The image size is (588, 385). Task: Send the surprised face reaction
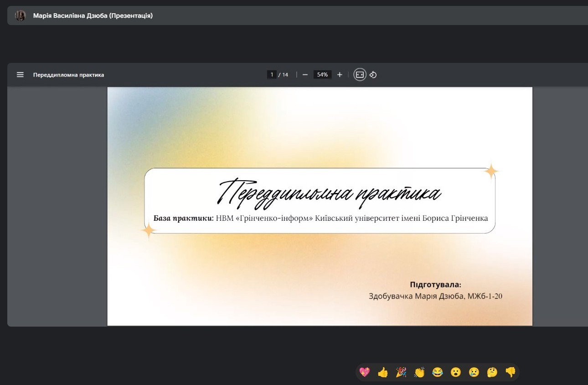[456, 372]
